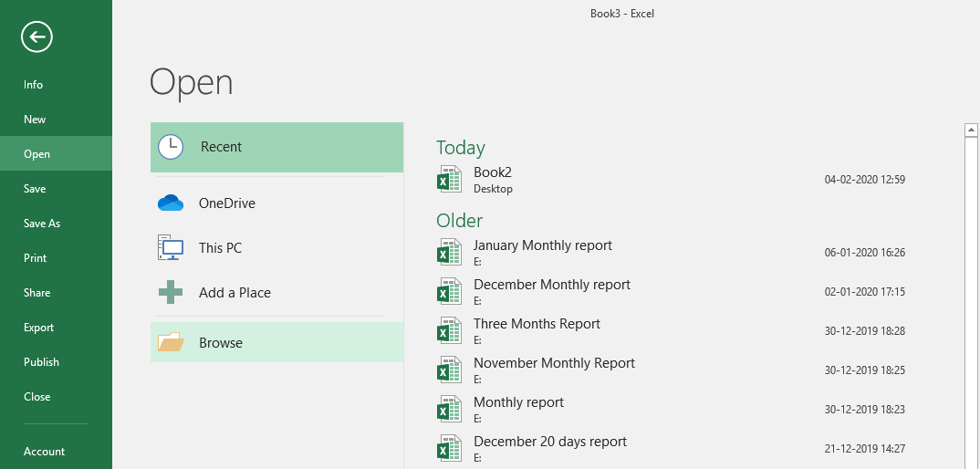
Task: Open the Monthly report file name
Action: pyautogui.click(x=519, y=402)
